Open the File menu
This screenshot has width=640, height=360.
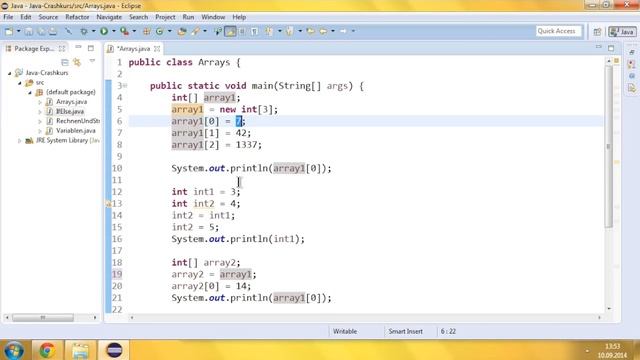pos(8,17)
